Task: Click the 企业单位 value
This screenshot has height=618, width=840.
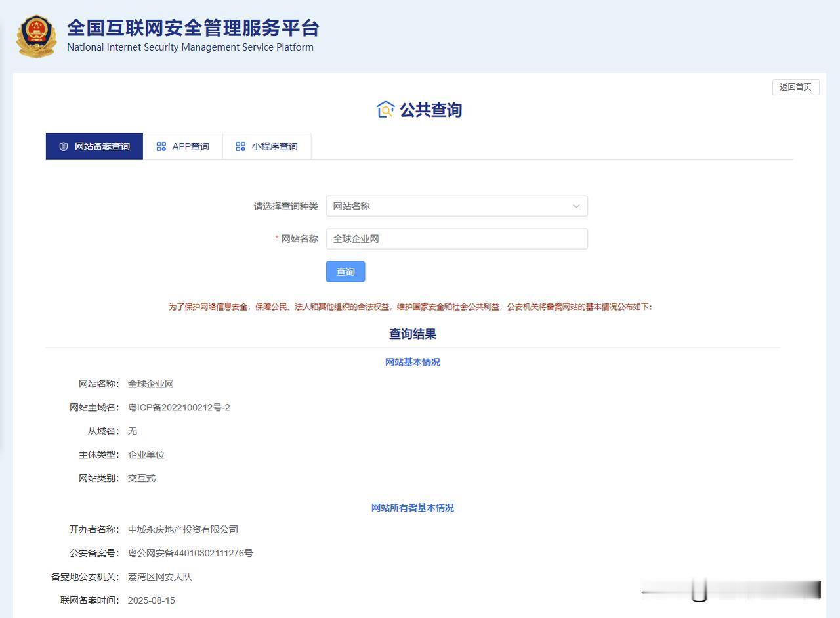Action: [x=146, y=455]
